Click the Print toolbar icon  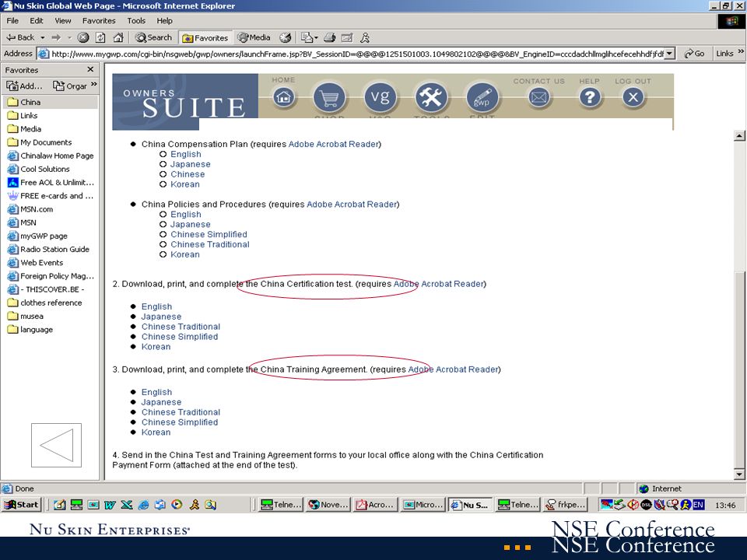point(330,37)
